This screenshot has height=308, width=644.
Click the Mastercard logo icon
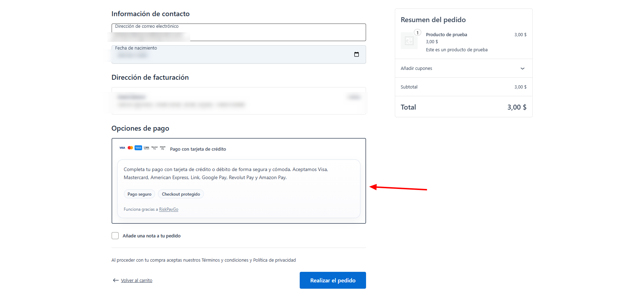(130, 148)
